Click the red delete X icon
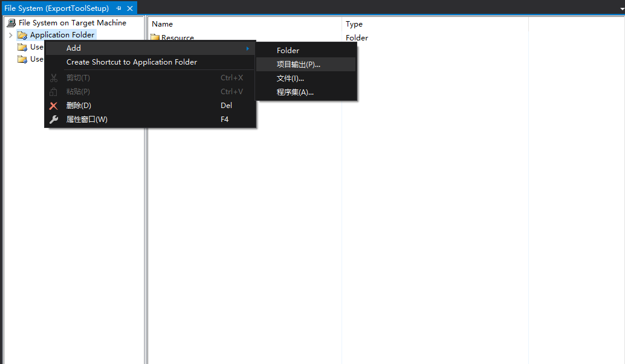This screenshot has width=625, height=364. [54, 106]
